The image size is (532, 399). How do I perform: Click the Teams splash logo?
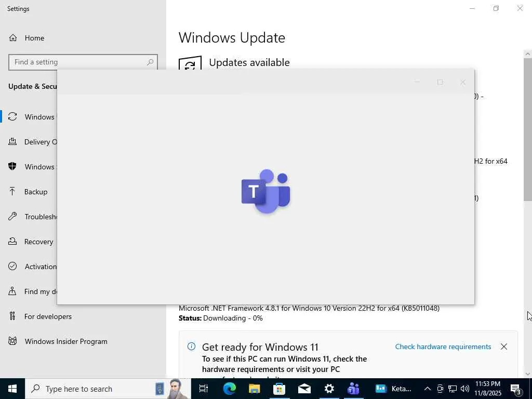pyautogui.click(x=265, y=192)
